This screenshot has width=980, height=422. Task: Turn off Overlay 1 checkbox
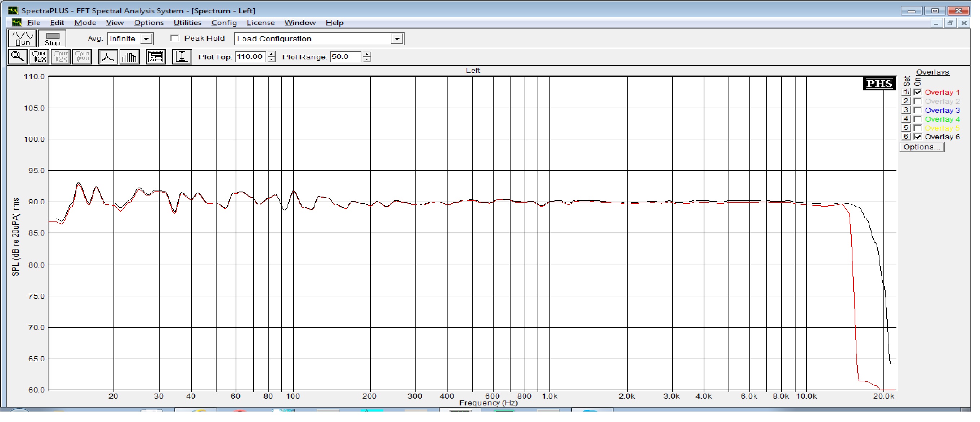click(918, 93)
